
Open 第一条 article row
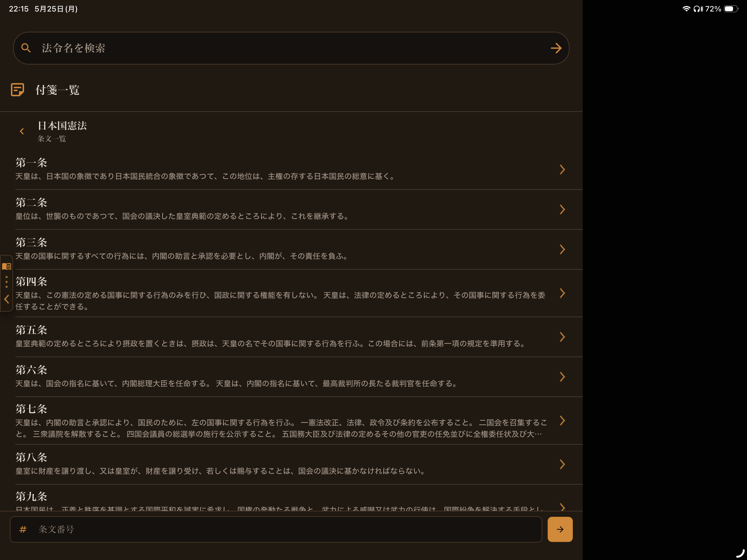tap(291, 169)
